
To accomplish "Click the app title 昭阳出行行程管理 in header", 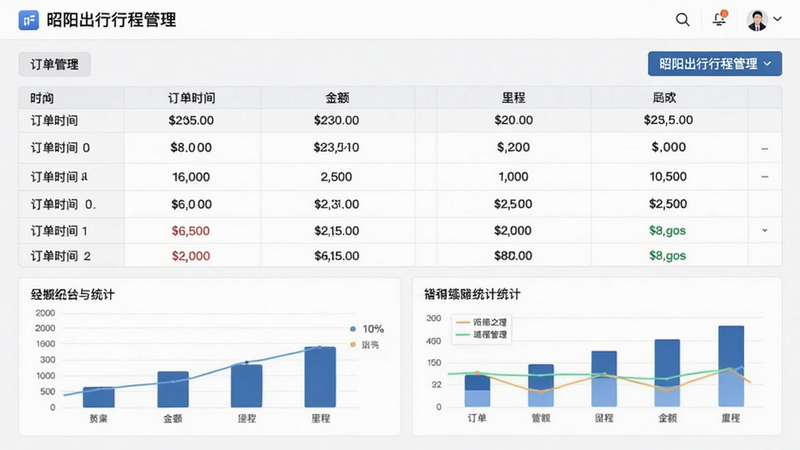I will [111, 20].
